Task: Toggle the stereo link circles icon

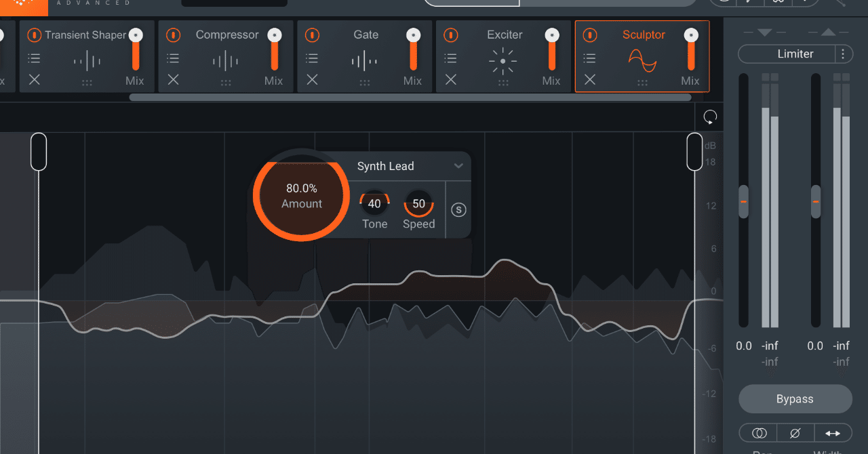Action: click(x=759, y=433)
